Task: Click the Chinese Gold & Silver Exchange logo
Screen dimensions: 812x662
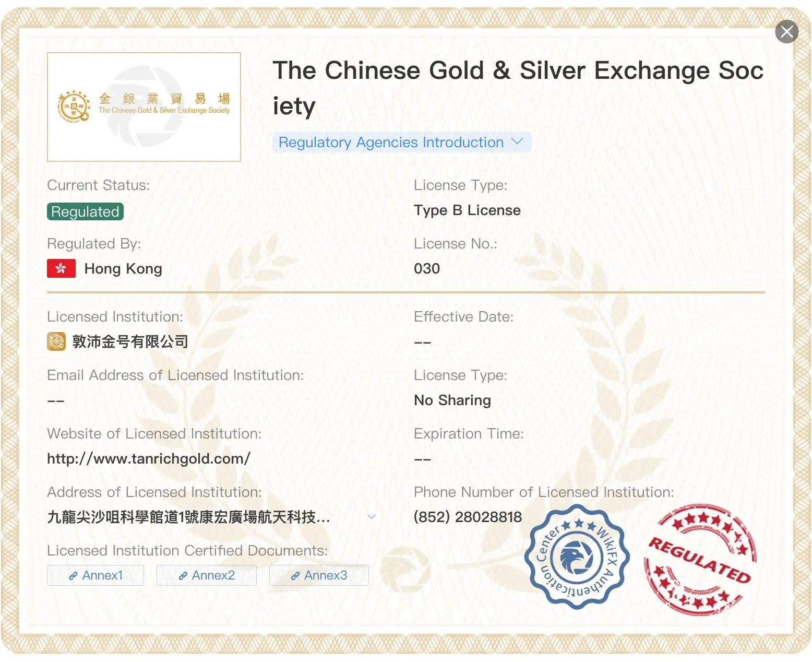Action: point(144,107)
